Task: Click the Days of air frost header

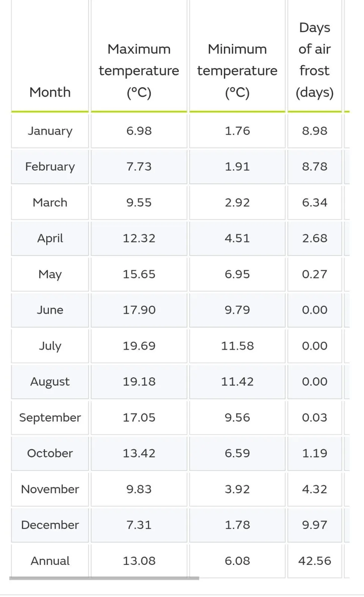Action: (x=314, y=60)
